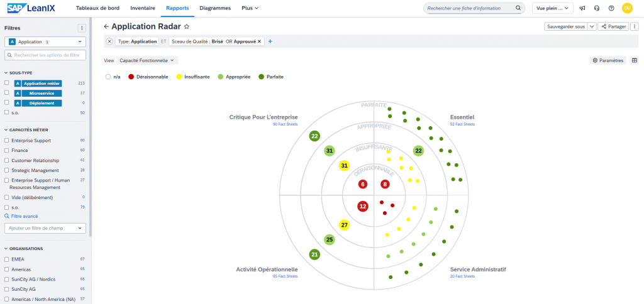Switch to table view icon next to Paramètres
The width and height of the screenshot is (644, 304).
tap(634, 60)
